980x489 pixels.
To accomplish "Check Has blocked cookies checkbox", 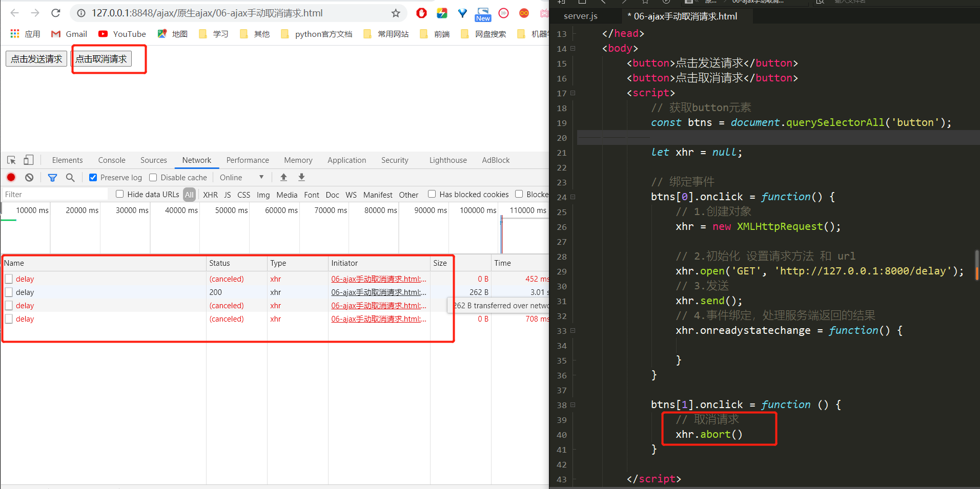I will (x=432, y=194).
